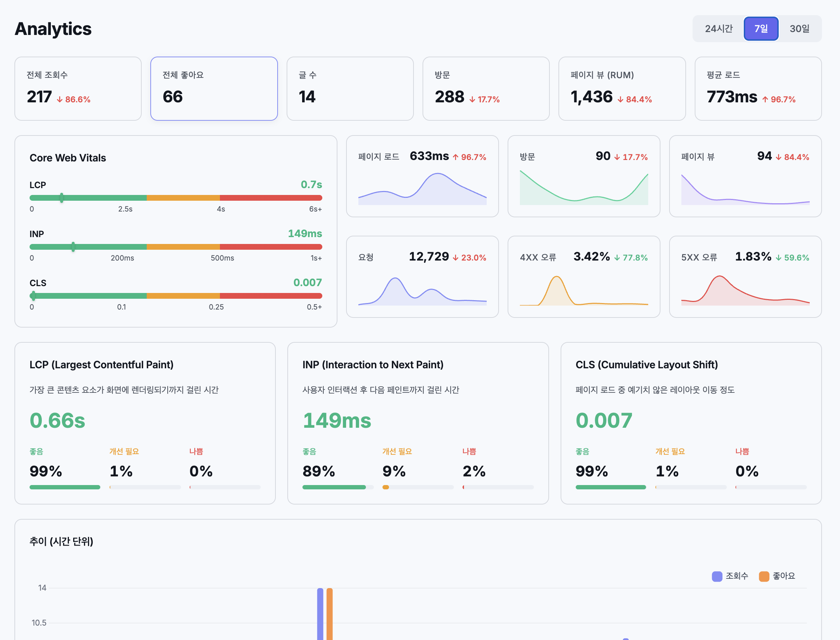Viewport: 840px width, 640px height.
Task: Click the orange 좋아요 bar in trend chart
Action: click(330, 613)
